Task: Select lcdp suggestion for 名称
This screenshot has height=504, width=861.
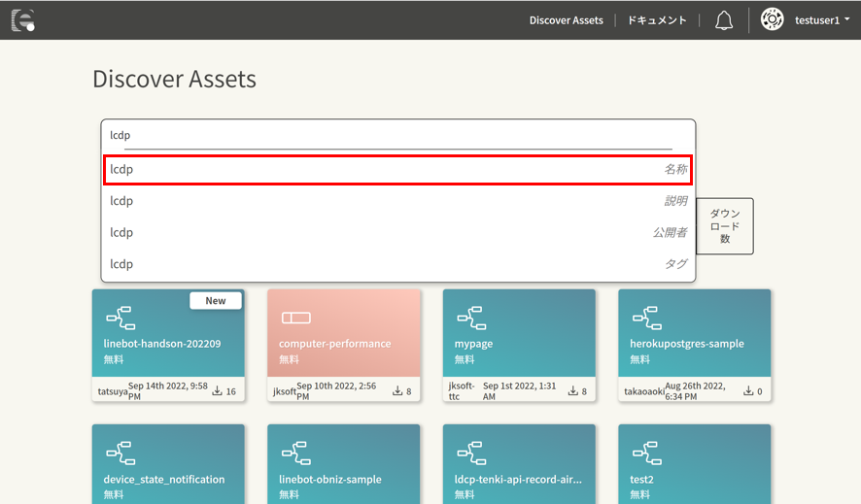Action: pos(398,170)
